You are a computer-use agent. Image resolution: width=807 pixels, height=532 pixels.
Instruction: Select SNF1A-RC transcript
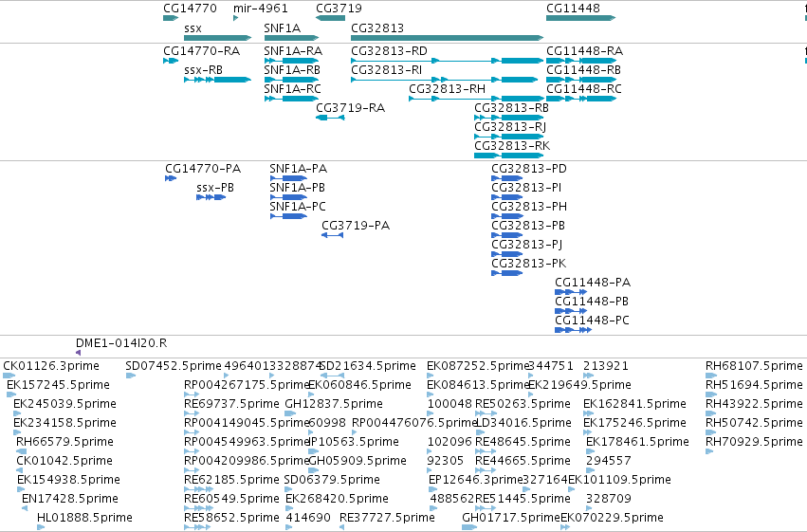tap(291, 99)
